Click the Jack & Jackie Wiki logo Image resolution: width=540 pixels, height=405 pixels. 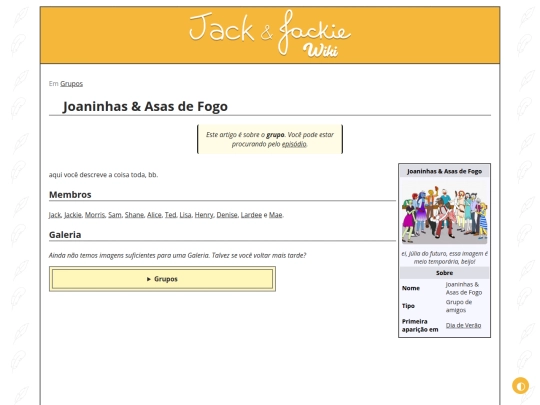point(270,33)
